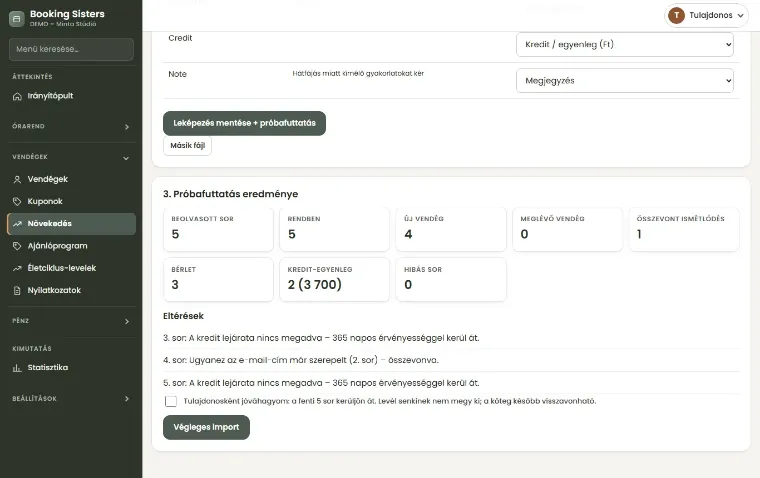Click the Másik fájl button
This screenshot has height=478, width=760.
tap(188, 146)
